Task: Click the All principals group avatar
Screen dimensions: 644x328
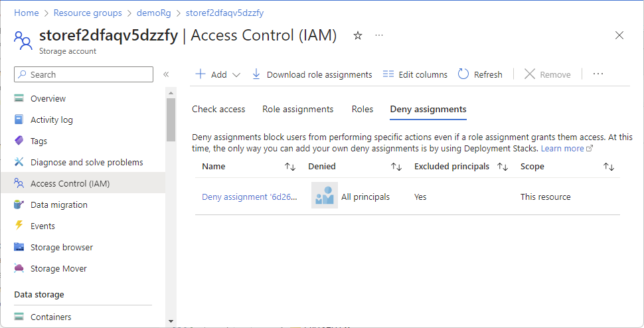Action: point(325,195)
